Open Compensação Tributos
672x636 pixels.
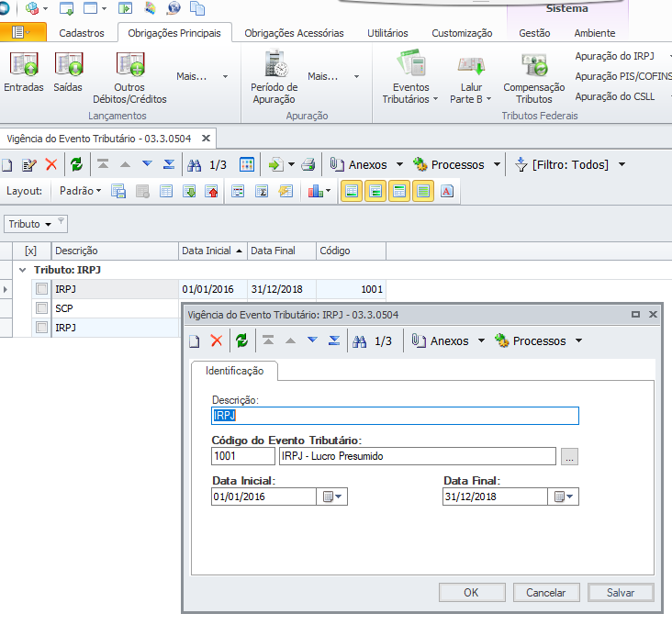534,77
